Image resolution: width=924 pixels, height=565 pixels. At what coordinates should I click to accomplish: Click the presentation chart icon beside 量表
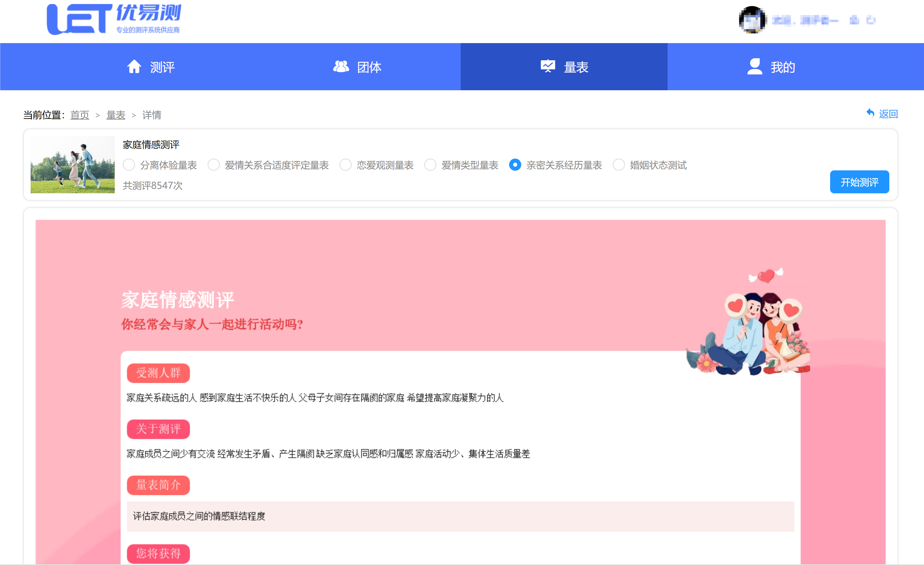547,66
